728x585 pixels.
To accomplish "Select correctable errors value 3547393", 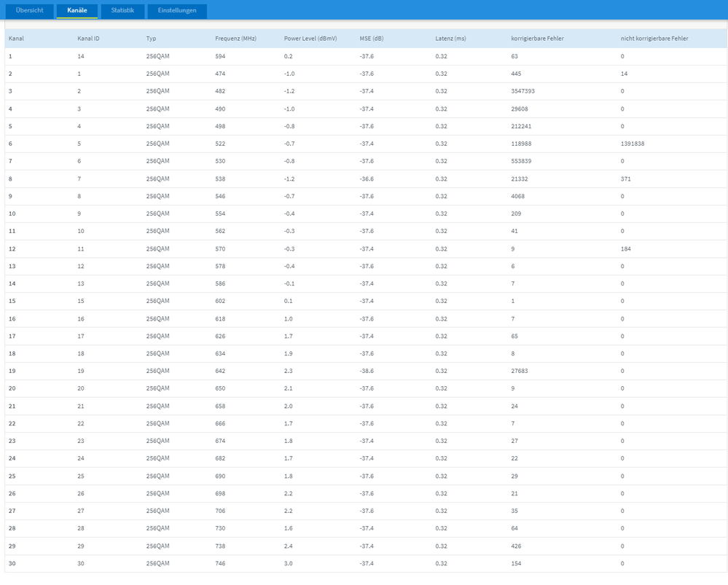I will (x=522, y=91).
